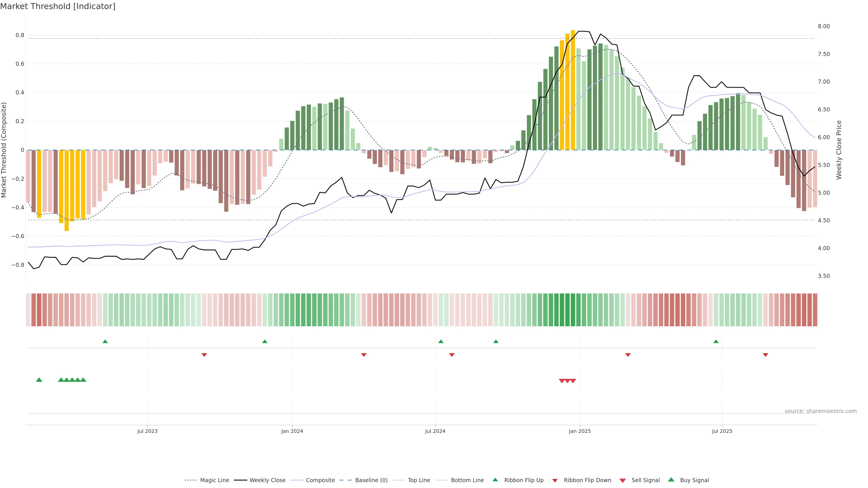868x488 pixels.
Task: Click the Jul 2023 x-axis label
Action: (147, 431)
